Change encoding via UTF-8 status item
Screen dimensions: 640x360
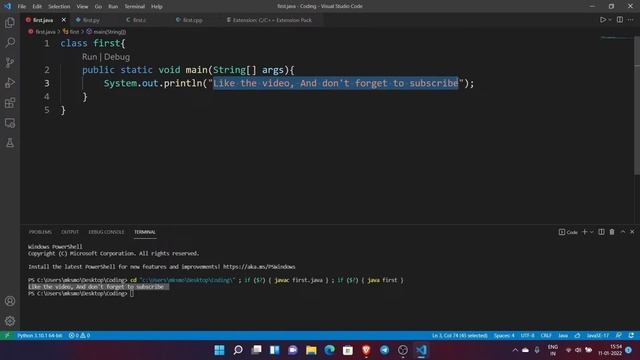pos(527,336)
